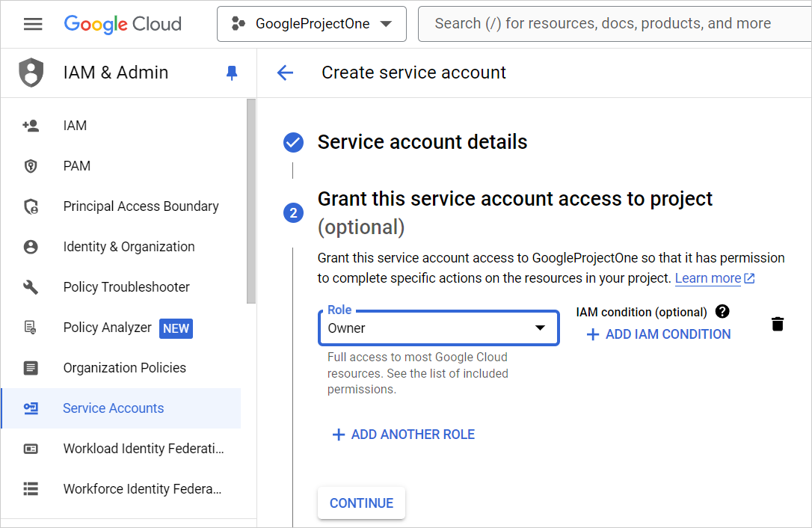
Task: Click the PAM shield icon
Action: [31, 166]
